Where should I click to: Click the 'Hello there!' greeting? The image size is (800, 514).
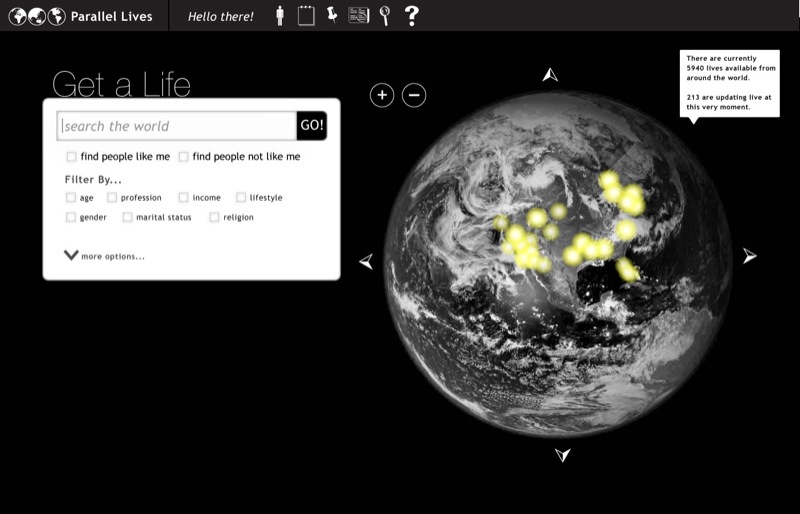pyautogui.click(x=220, y=17)
